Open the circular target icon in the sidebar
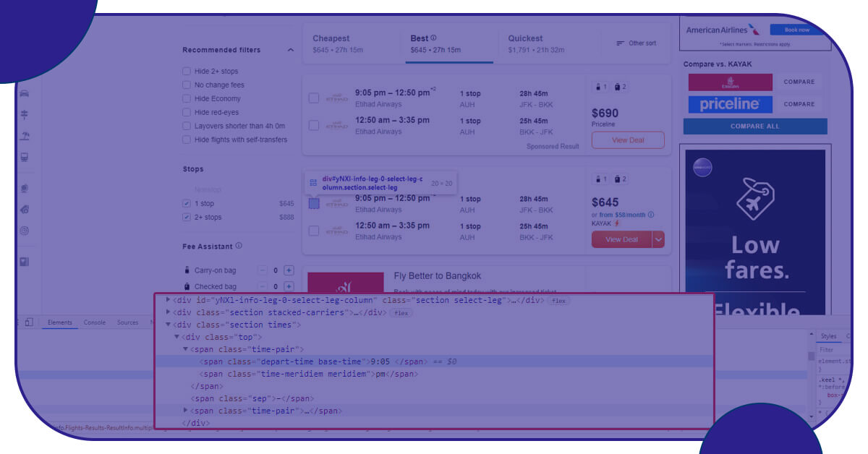This screenshot has height=454, width=868. [x=24, y=231]
